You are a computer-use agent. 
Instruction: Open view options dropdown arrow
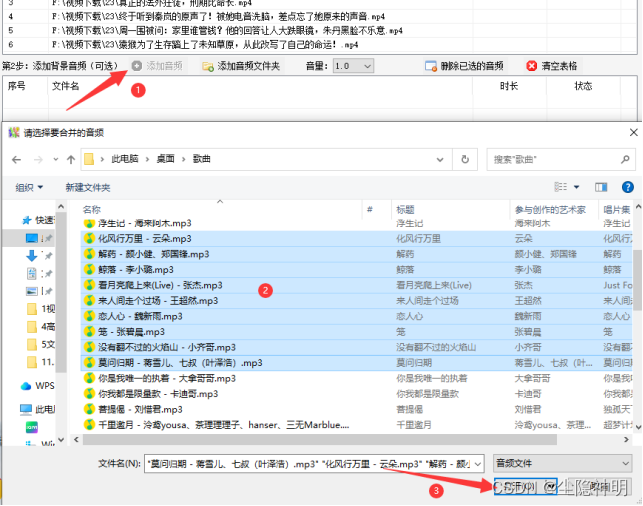pos(577,187)
